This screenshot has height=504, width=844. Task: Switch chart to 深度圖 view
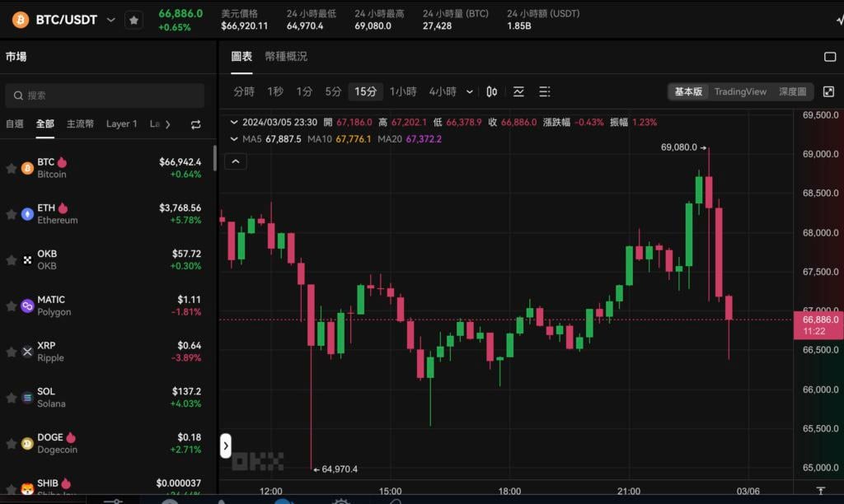[793, 92]
